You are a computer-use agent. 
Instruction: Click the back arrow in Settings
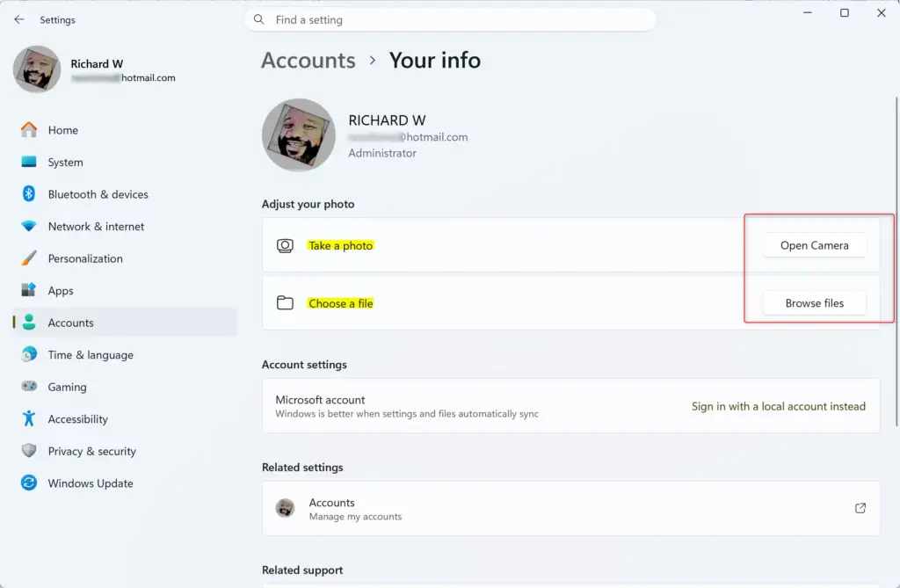pos(19,19)
